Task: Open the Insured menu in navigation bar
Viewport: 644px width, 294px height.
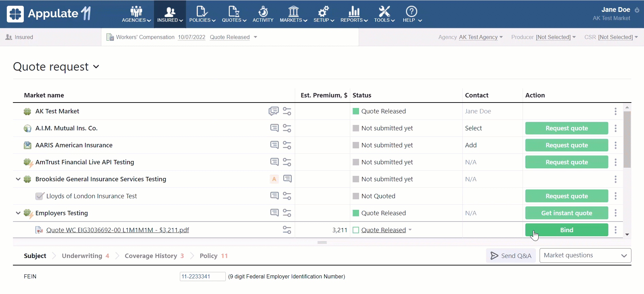Action: pos(170,14)
